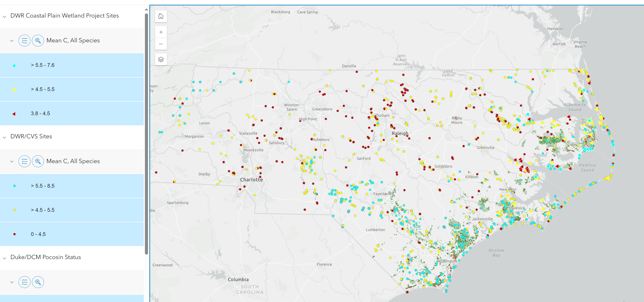The image size is (644, 302).
Task: Click the Pamlico Sound label on map
Action: point(588,168)
